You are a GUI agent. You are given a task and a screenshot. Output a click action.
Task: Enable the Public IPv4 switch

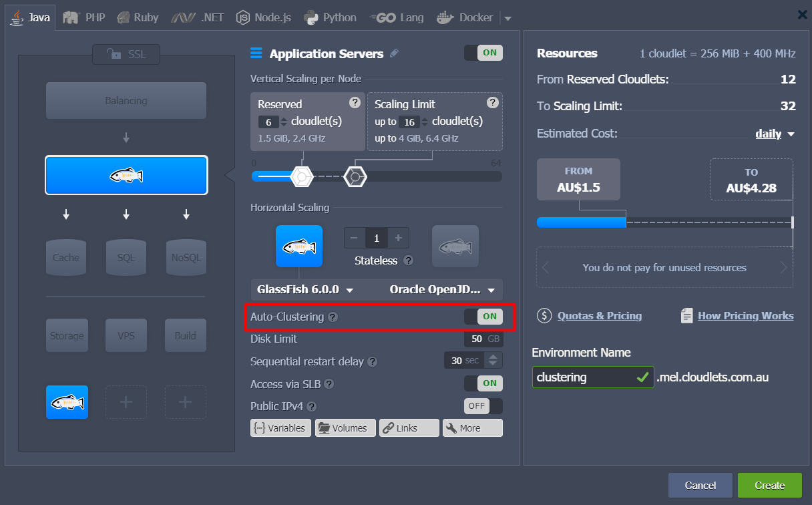coord(483,405)
